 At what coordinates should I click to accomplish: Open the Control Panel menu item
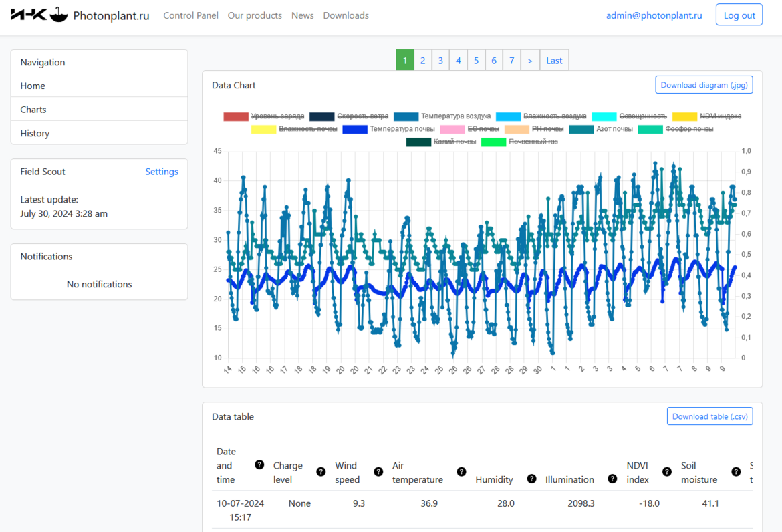[190, 15]
